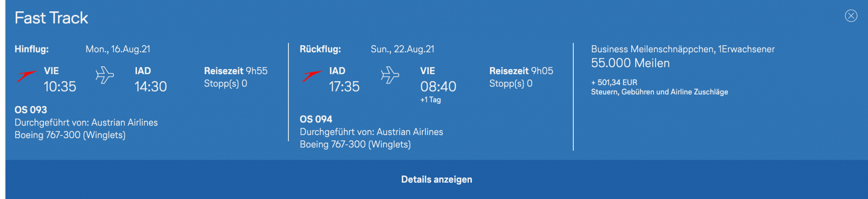Click return departure time 17:35
Image resolution: width=868 pixels, height=199 pixels.
344,87
